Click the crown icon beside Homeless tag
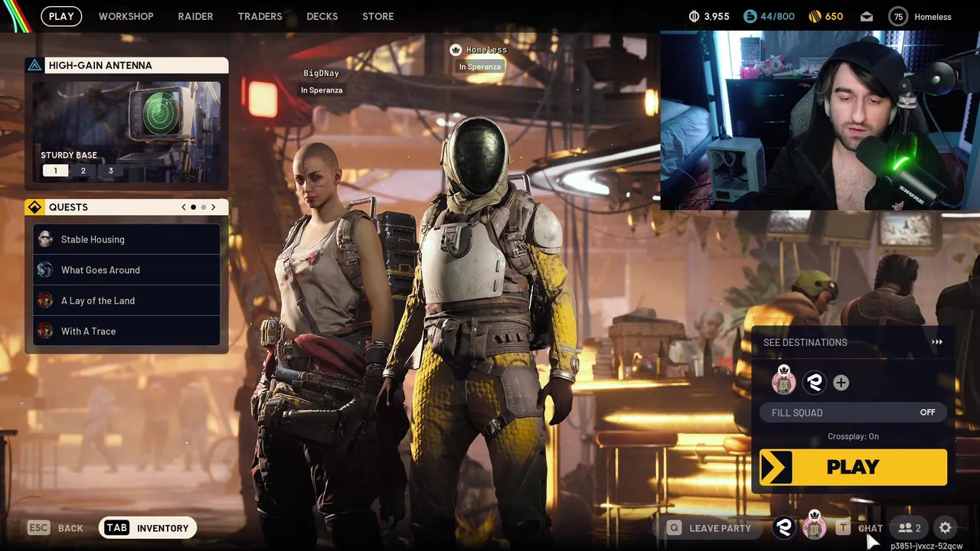Screen dimensions: 980x551 pyautogui.click(x=456, y=50)
